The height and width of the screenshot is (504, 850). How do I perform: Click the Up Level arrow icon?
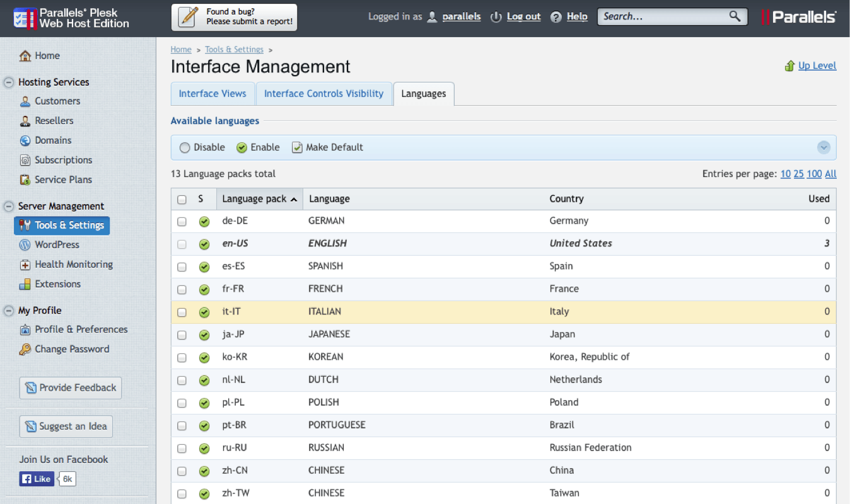(789, 66)
